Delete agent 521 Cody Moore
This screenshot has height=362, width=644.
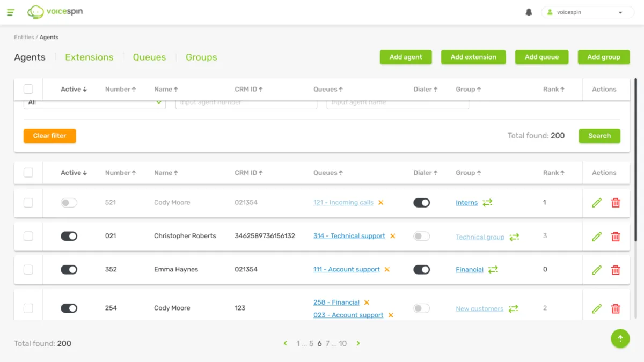click(616, 203)
